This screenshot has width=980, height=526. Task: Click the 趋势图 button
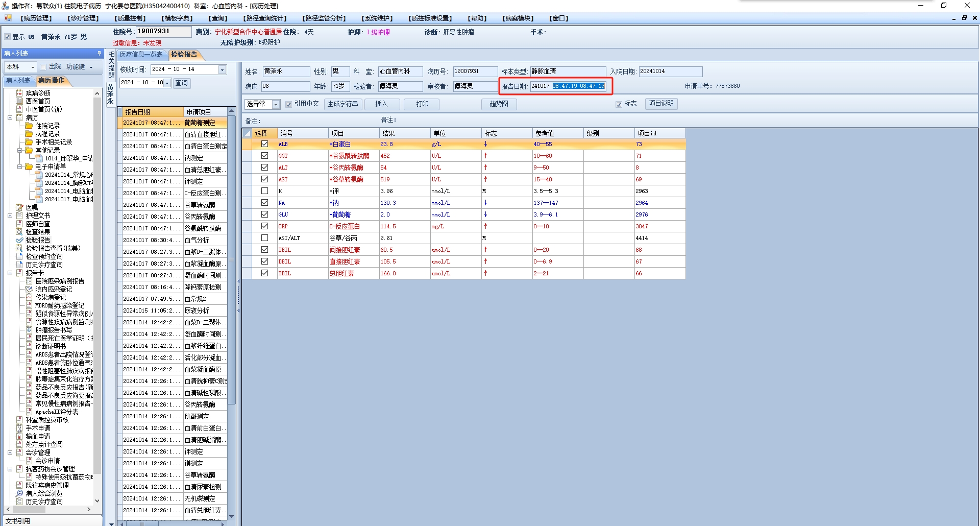[499, 104]
